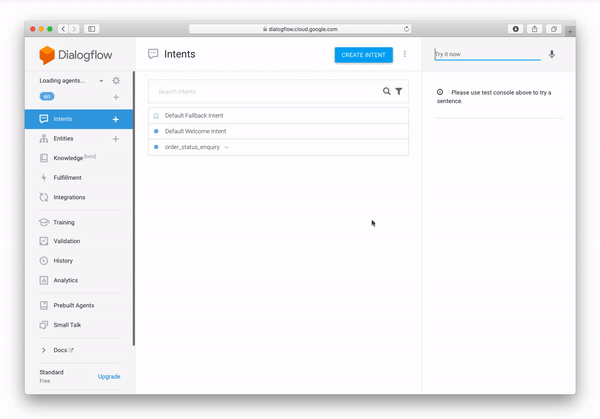Focus the Try it now field
Image resolution: width=600 pixels, height=419 pixels.
pyautogui.click(x=488, y=54)
